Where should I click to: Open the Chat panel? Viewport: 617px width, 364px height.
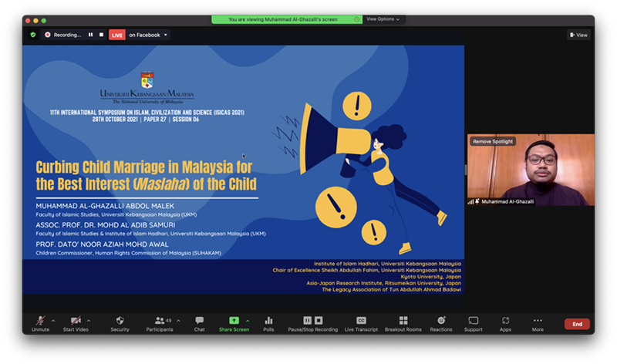pos(199,322)
